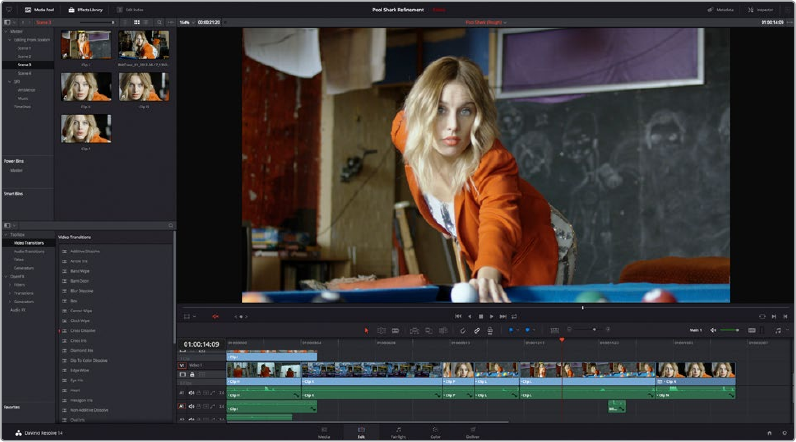Click the timeline timecode field 01:00:14:09
Image resolution: width=796 pixels, height=442 pixels.
point(202,344)
